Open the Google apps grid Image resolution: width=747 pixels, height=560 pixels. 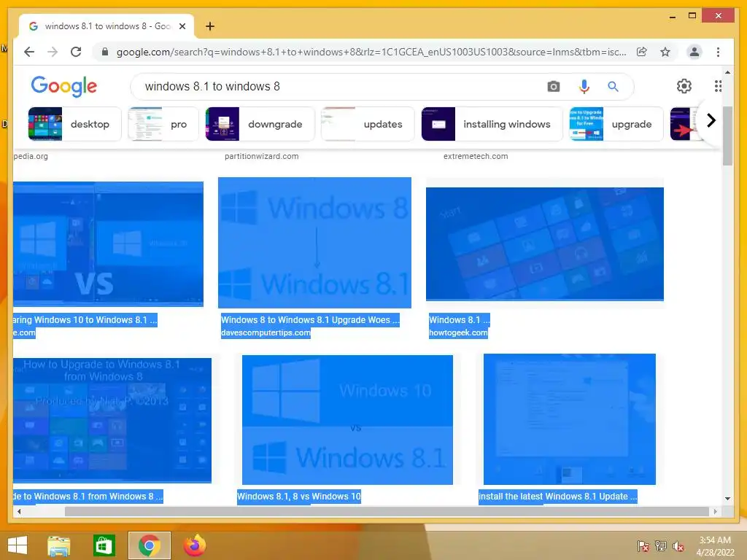pyautogui.click(x=718, y=86)
